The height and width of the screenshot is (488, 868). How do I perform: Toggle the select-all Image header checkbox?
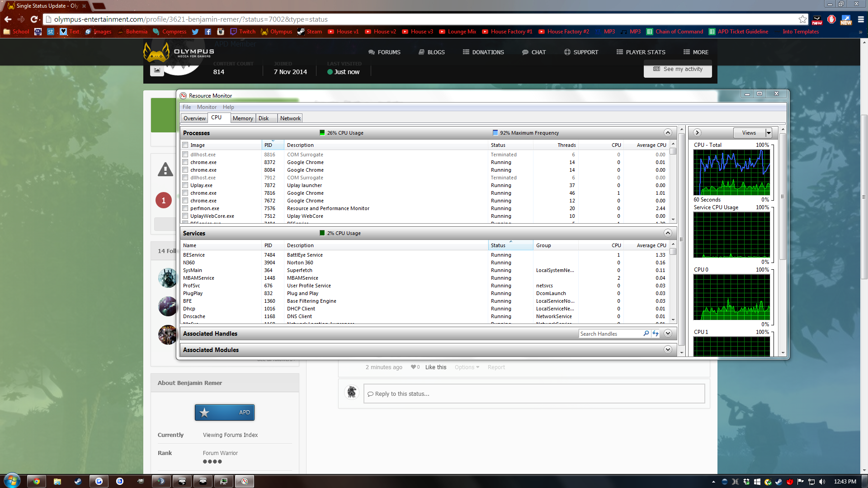(185, 145)
